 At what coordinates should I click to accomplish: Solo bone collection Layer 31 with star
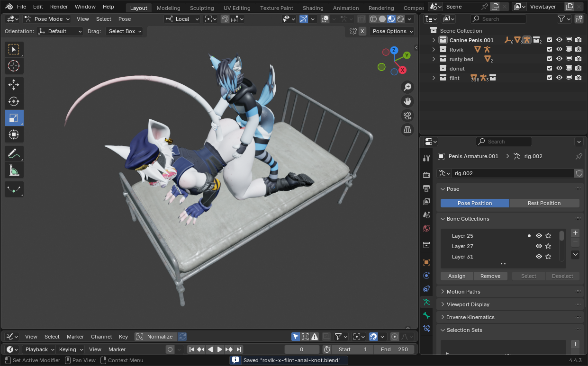[x=548, y=257]
